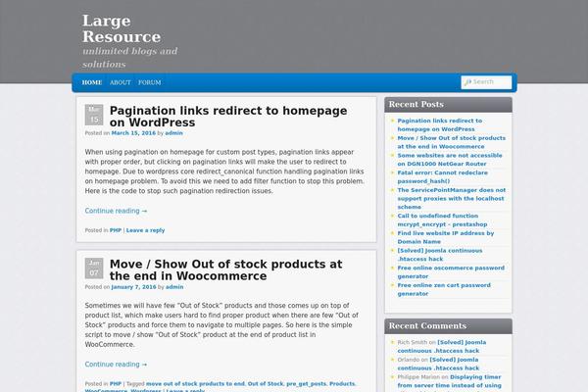The image size is (588, 392).
Task: Open Move / Show Out of stock post title
Action: coord(225,269)
